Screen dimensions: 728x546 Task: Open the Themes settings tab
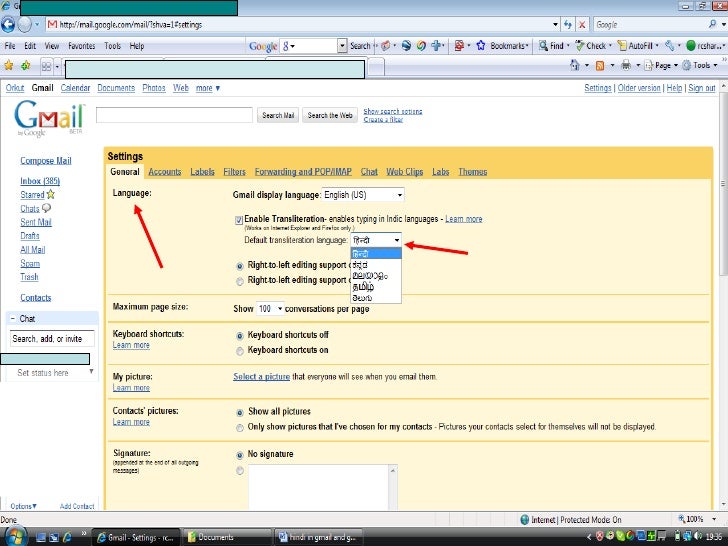[x=473, y=172]
